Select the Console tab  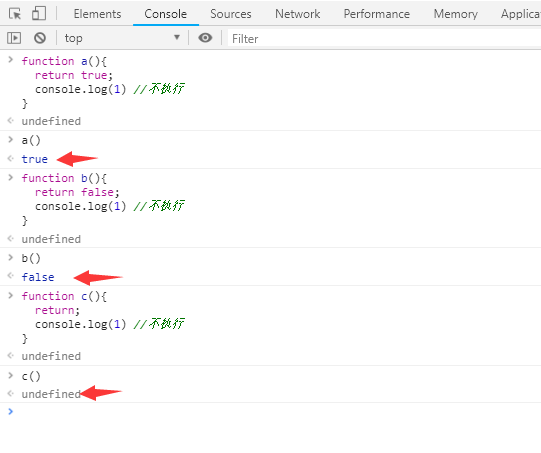(x=166, y=14)
